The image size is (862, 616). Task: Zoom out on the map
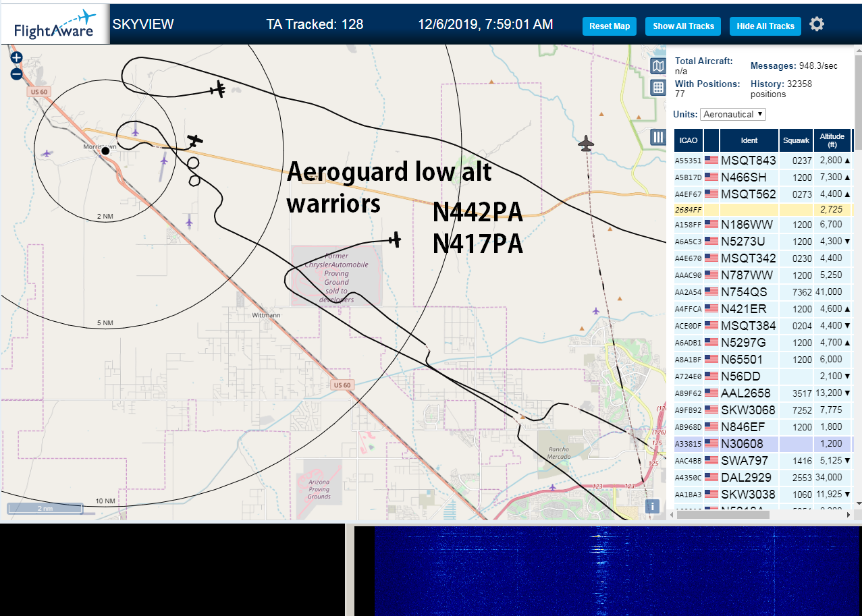click(17, 74)
